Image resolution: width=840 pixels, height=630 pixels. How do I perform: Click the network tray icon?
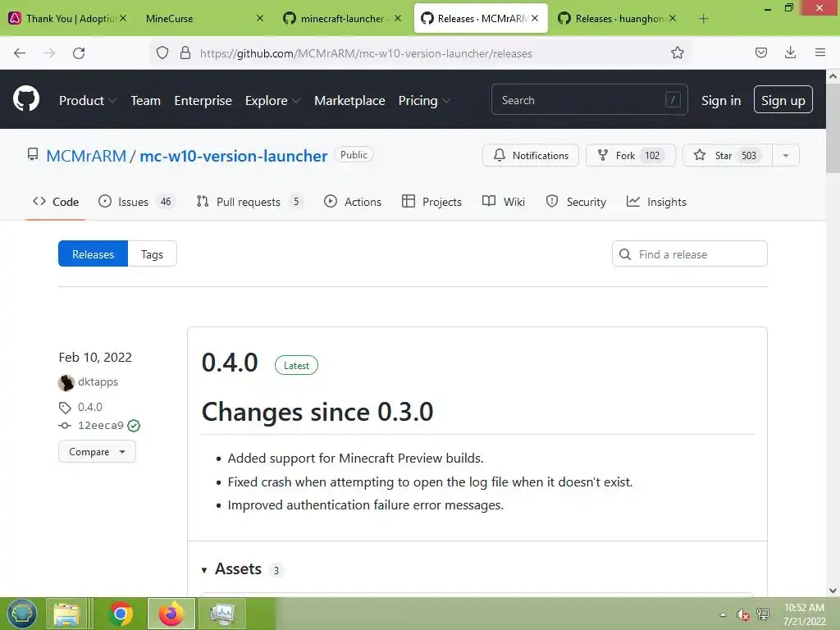pyautogui.click(x=763, y=614)
